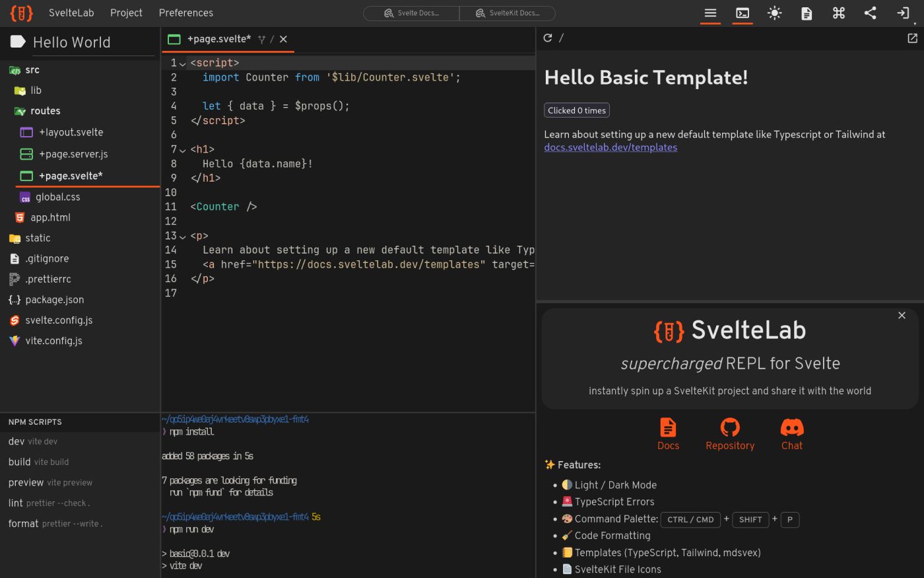The height and width of the screenshot is (578, 924).
Task: Open the Project menu
Action: click(x=126, y=13)
